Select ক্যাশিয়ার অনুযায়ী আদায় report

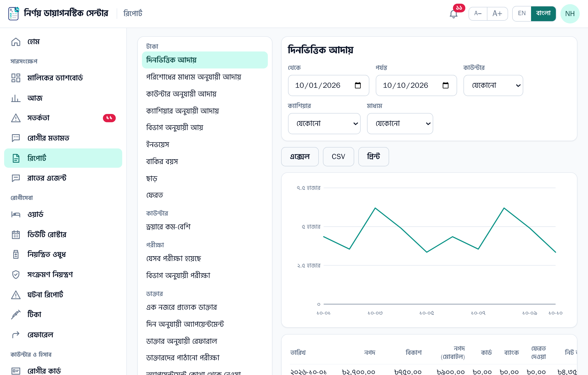click(205, 111)
